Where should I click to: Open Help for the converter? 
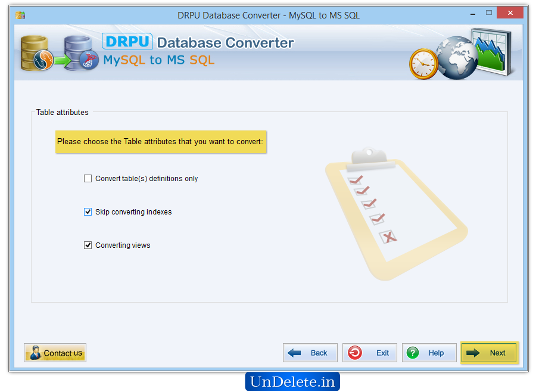coord(429,353)
